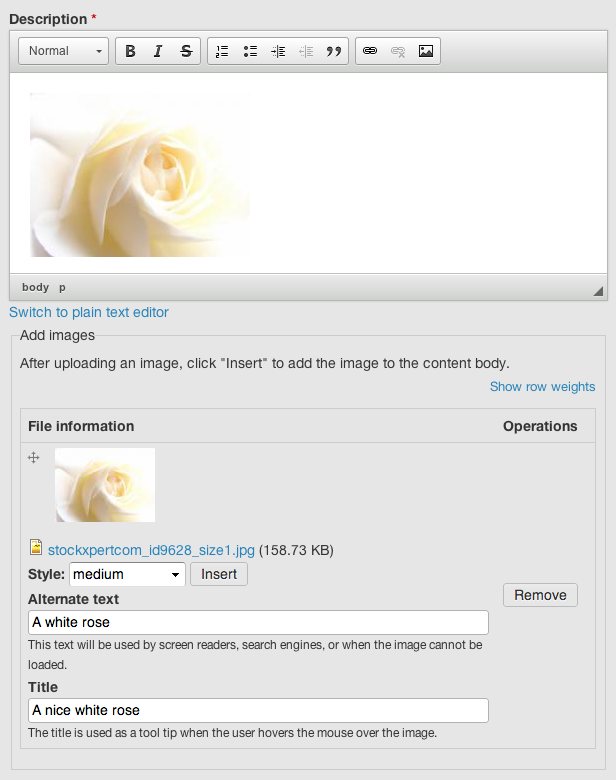Add a hyperlink with Link icon

(x=370, y=51)
